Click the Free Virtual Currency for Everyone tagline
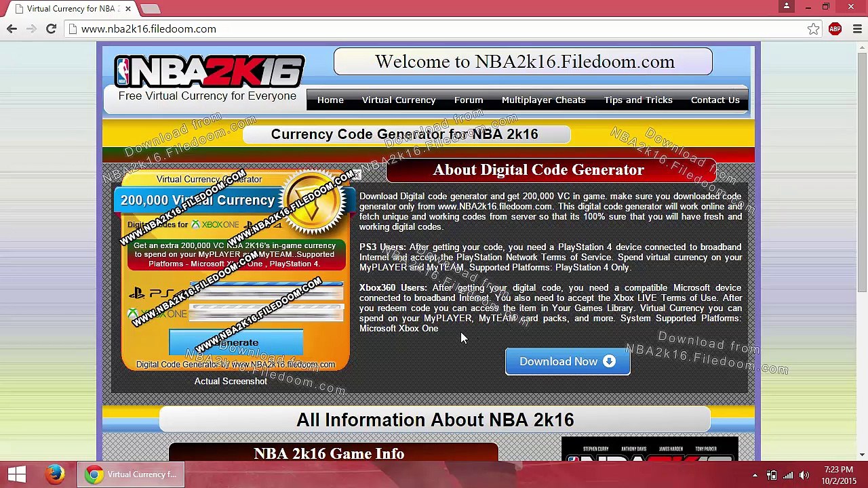This screenshot has height=488, width=868. click(x=207, y=96)
